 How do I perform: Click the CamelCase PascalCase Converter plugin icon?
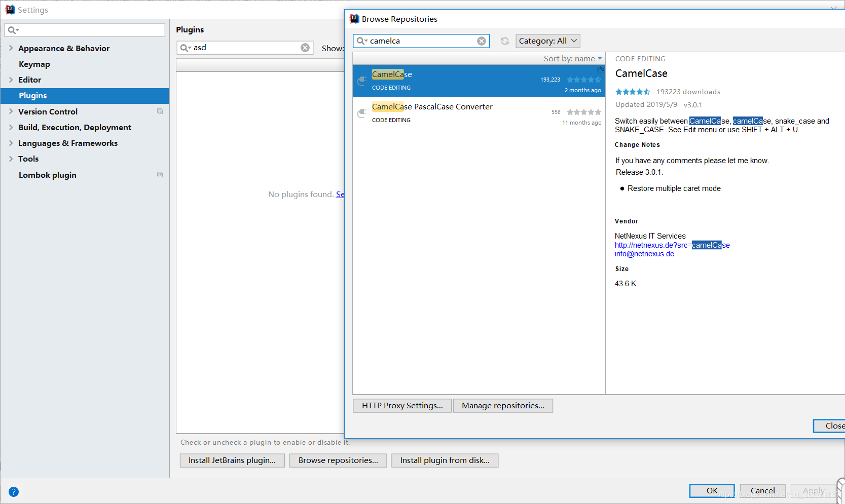362,113
